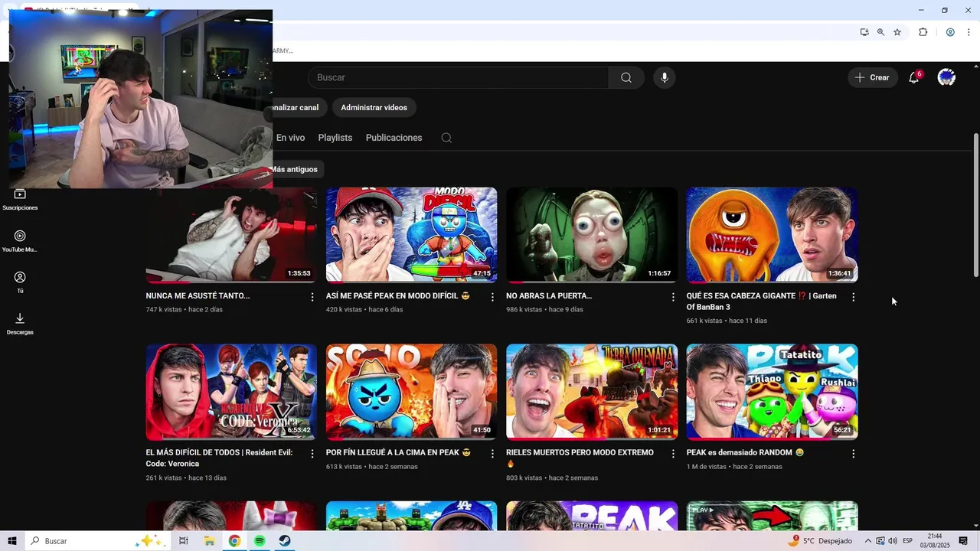Change ESP keyboard language indicator
This screenshot has height=551, width=980.
[907, 541]
